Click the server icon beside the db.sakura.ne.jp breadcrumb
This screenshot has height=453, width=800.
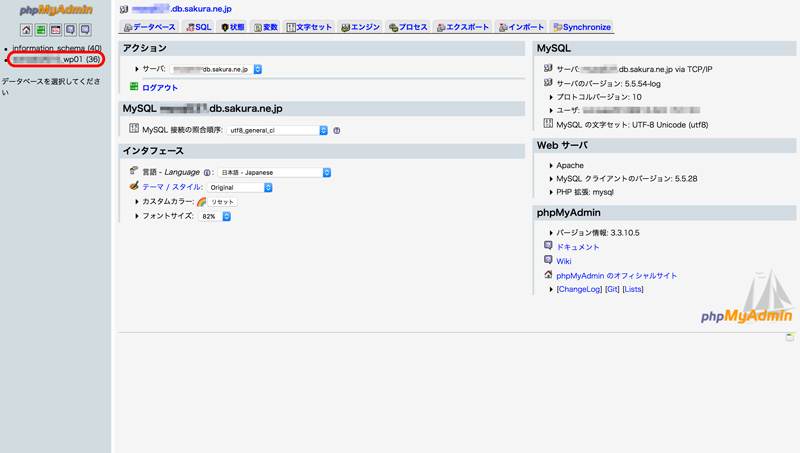pyautogui.click(x=123, y=9)
